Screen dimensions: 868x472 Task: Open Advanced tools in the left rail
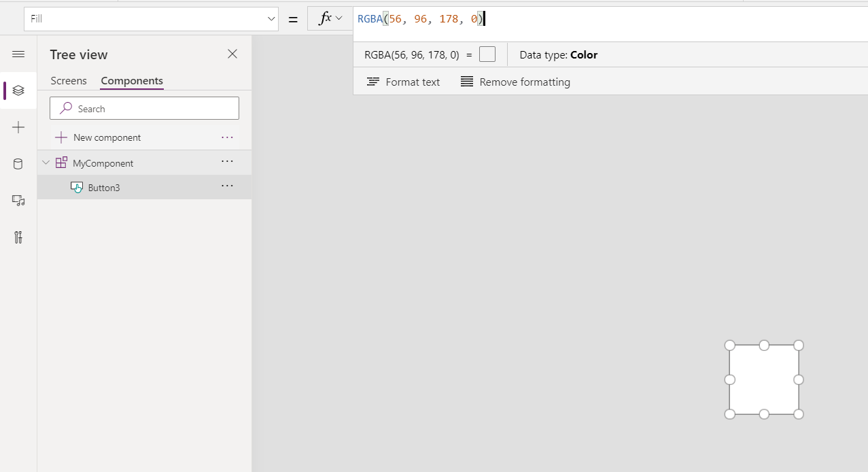pyautogui.click(x=18, y=237)
